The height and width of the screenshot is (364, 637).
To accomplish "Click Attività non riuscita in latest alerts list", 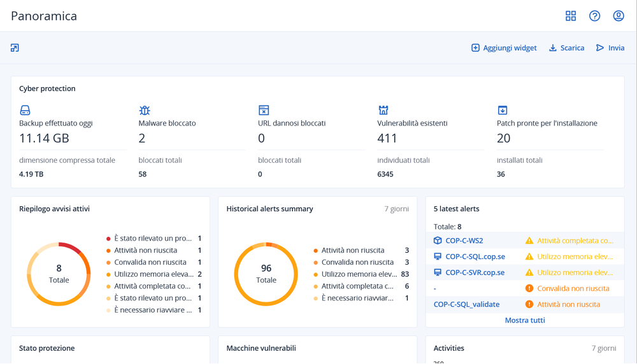I will click(x=568, y=304).
